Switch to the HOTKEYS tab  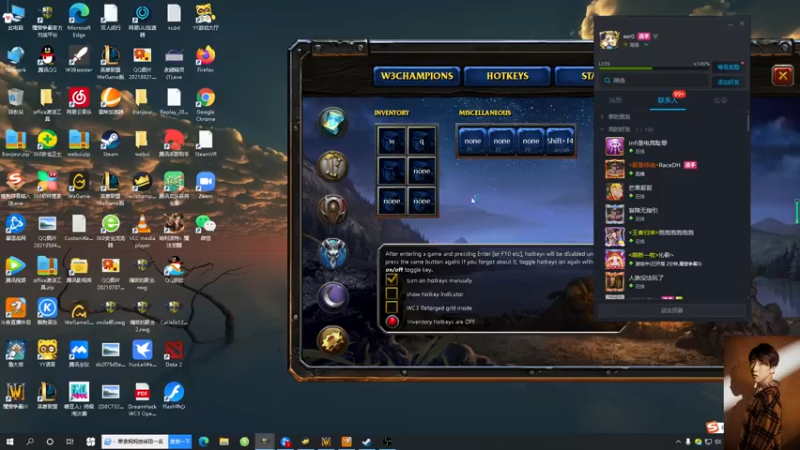coord(507,76)
